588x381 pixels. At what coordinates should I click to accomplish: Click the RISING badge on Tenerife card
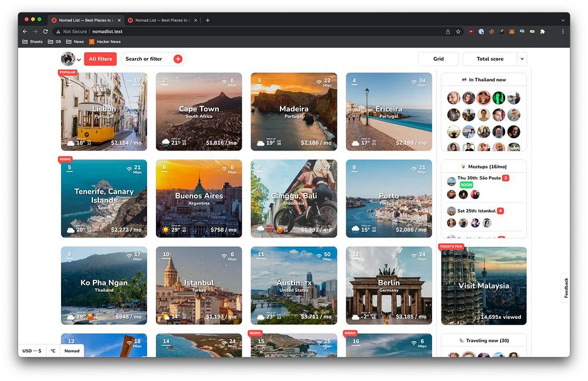click(x=65, y=159)
